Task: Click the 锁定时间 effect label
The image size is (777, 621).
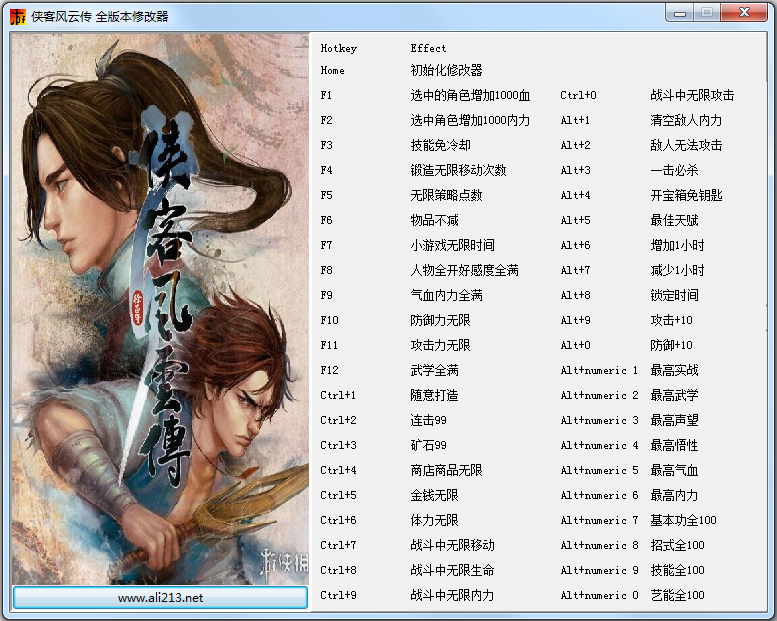Action: [674, 296]
